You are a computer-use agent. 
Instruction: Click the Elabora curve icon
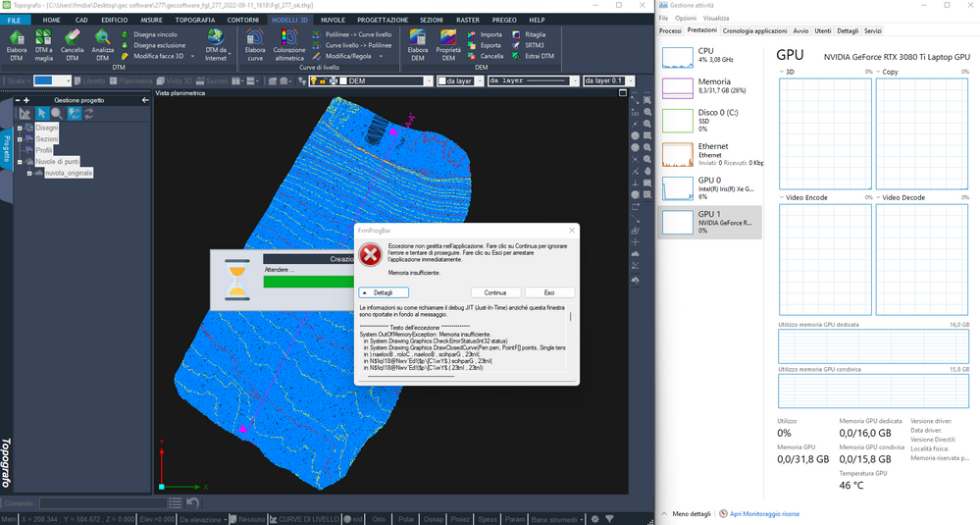255,43
